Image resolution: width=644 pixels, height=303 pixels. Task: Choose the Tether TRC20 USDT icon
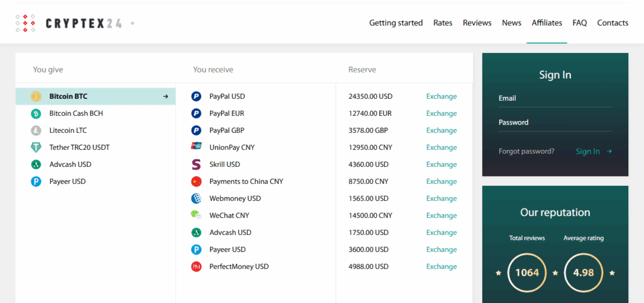[36, 147]
